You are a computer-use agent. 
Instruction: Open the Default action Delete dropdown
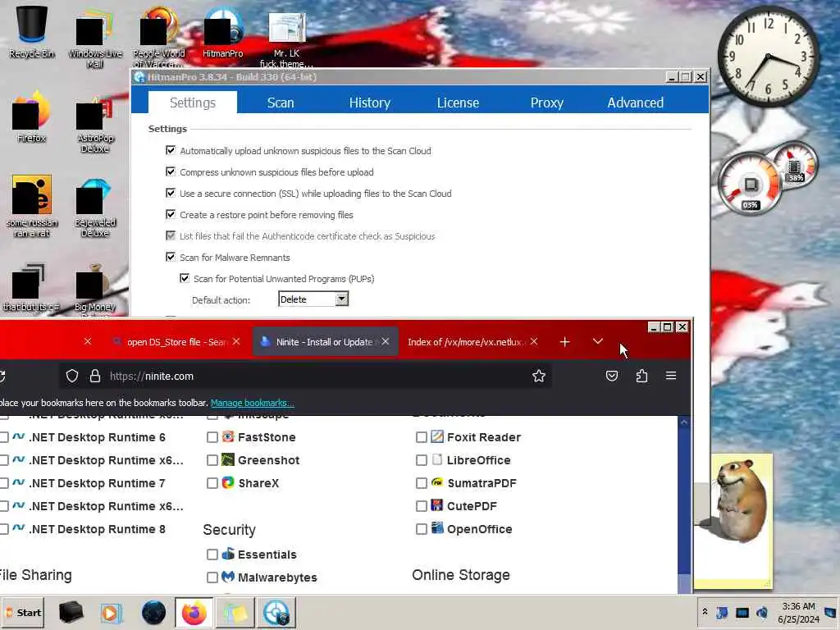point(313,299)
